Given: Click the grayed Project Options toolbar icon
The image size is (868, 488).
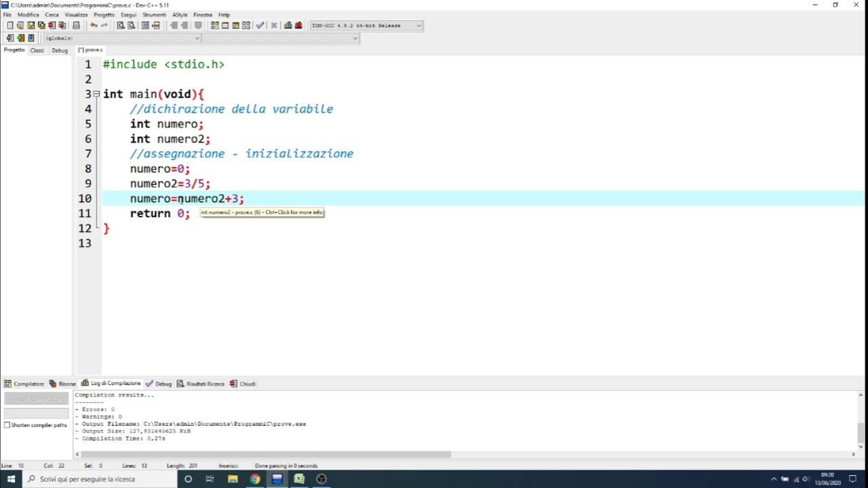Looking at the screenshot, I should pyautogui.click(x=198, y=26).
